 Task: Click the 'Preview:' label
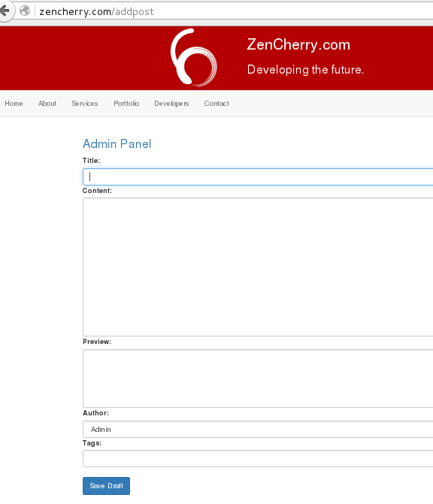[x=97, y=342]
